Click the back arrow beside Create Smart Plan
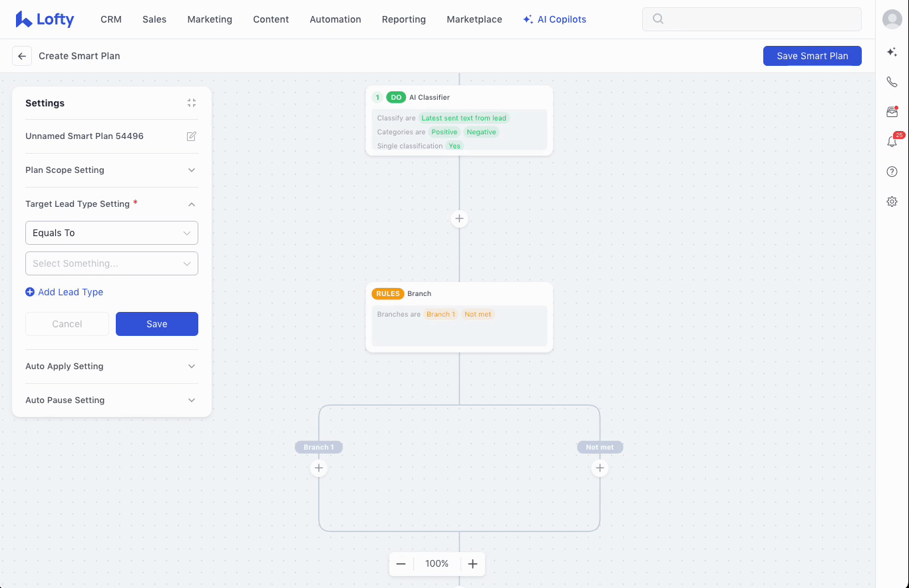Image resolution: width=909 pixels, height=588 pixels. tap(22, 56)
